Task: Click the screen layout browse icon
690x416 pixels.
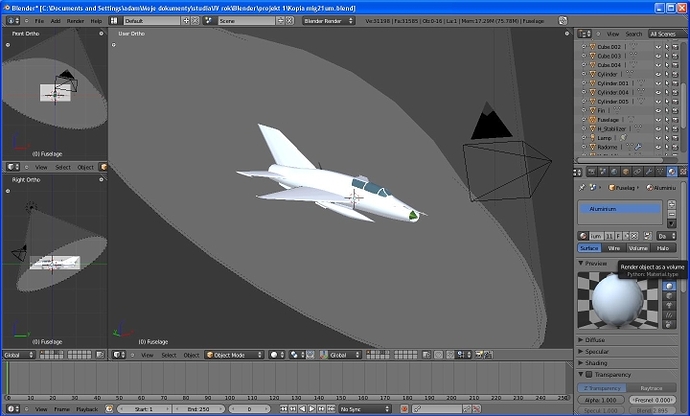Action: 114,21
